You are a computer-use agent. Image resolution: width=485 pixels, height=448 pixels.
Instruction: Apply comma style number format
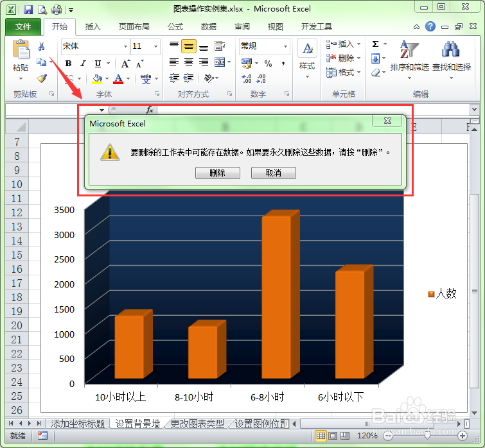pos(283,64)
